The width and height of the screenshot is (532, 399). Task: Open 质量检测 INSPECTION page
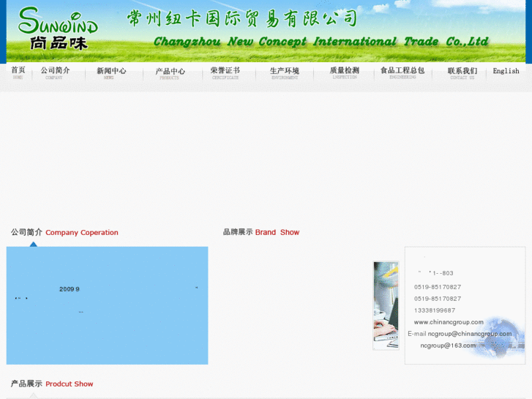[345, 72]
